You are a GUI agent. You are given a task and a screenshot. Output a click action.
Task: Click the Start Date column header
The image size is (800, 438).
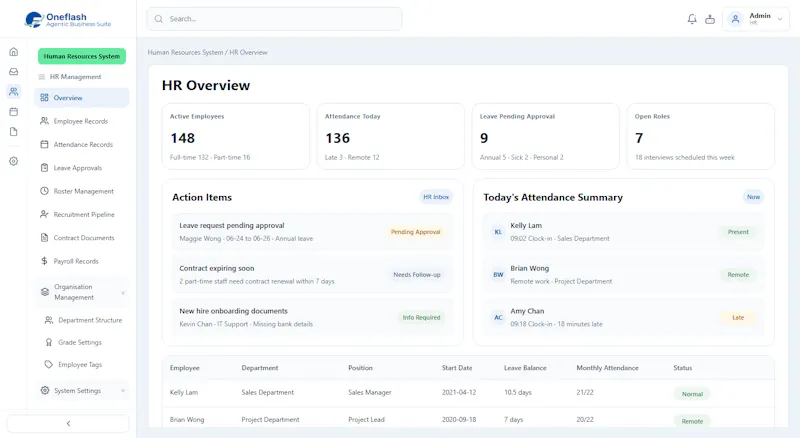point(457,368)
